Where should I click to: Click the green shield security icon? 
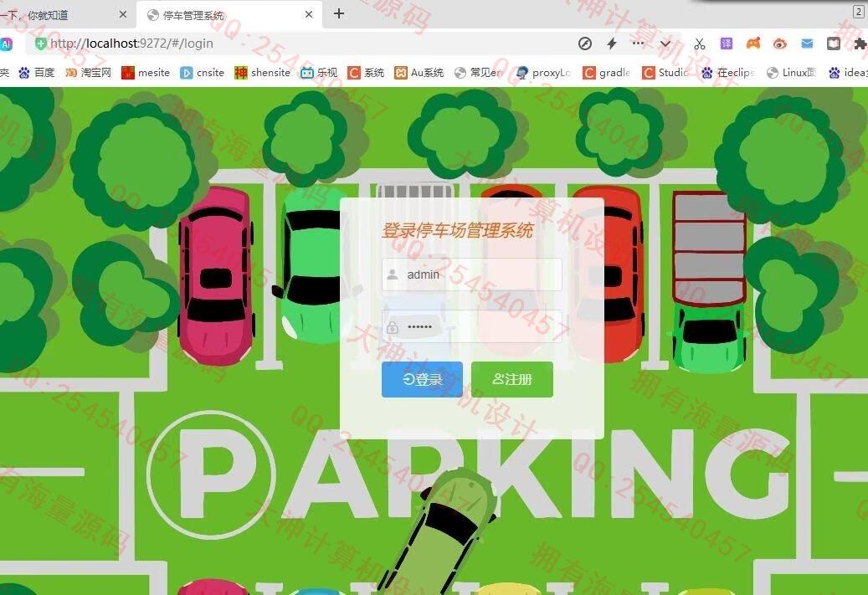[x=40, y=44]
